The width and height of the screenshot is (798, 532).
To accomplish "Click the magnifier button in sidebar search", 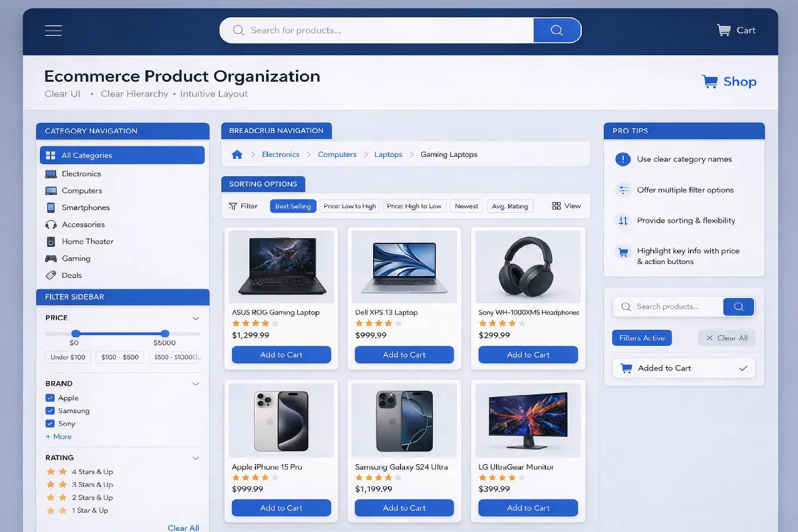I will coord(738,307).
